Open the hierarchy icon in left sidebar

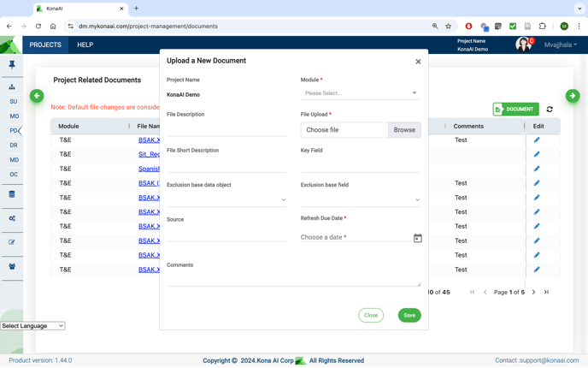(12, 87)
